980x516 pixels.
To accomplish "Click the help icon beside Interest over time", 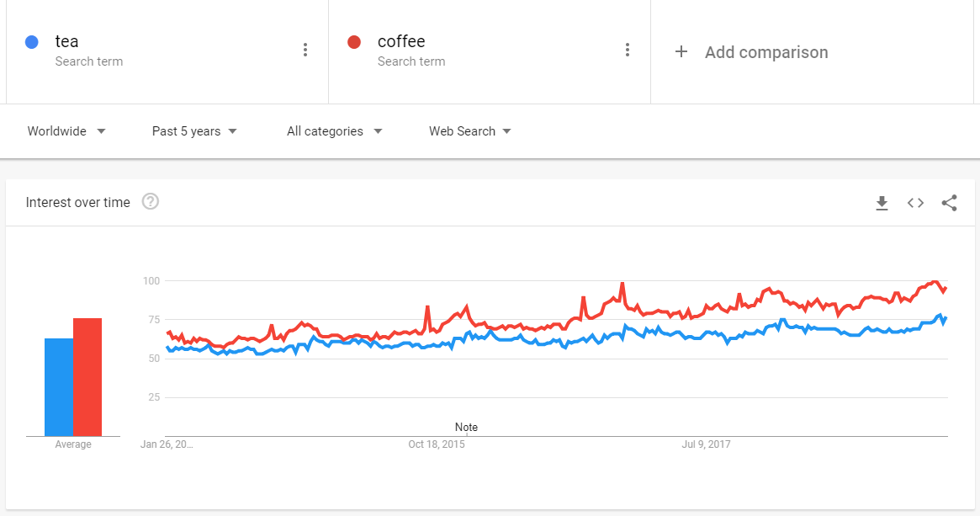I will [x=151, y=201].
